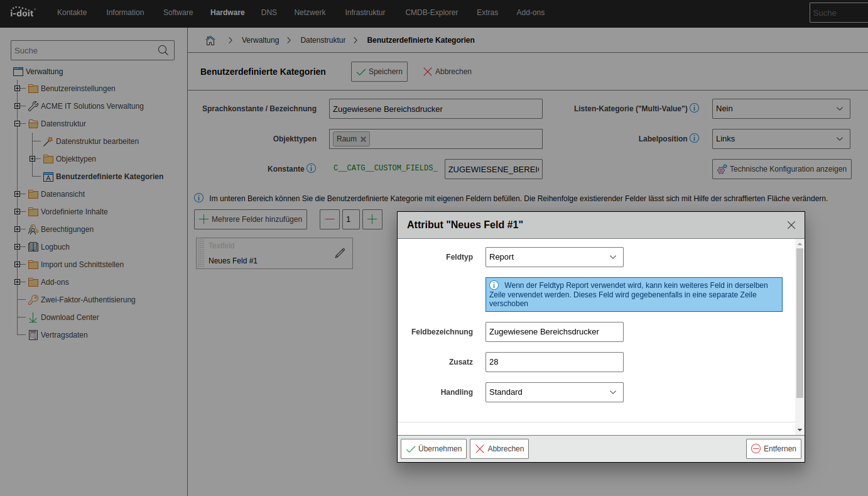868x496 pixels.
Task: Open the Handling dropdown
Action: point(554,392)
